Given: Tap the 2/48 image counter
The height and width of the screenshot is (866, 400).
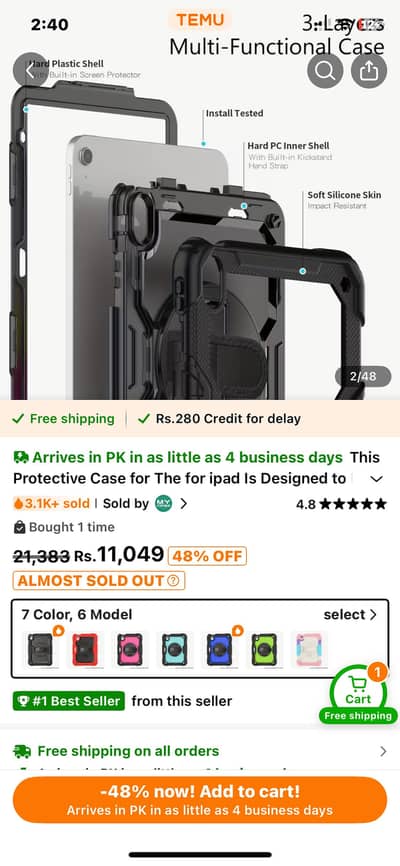Looking at the screenshot, I should click(x=363, y=377).
